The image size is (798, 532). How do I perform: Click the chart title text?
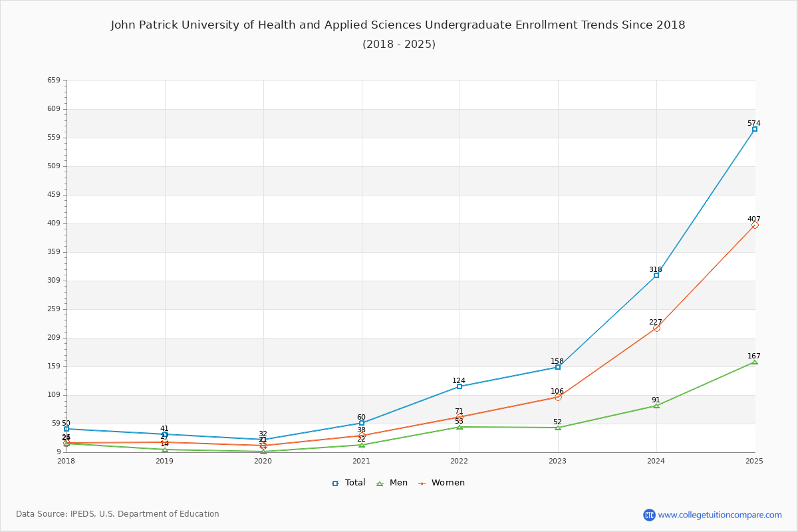[x=398, y=25]
